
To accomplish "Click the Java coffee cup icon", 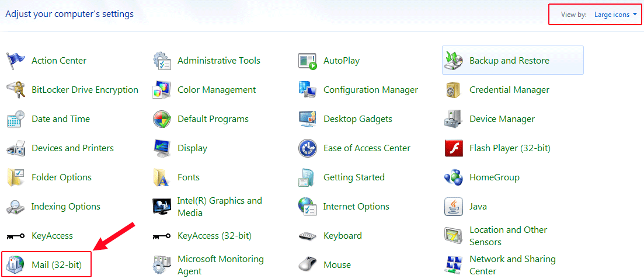I will tap(454, 207).
